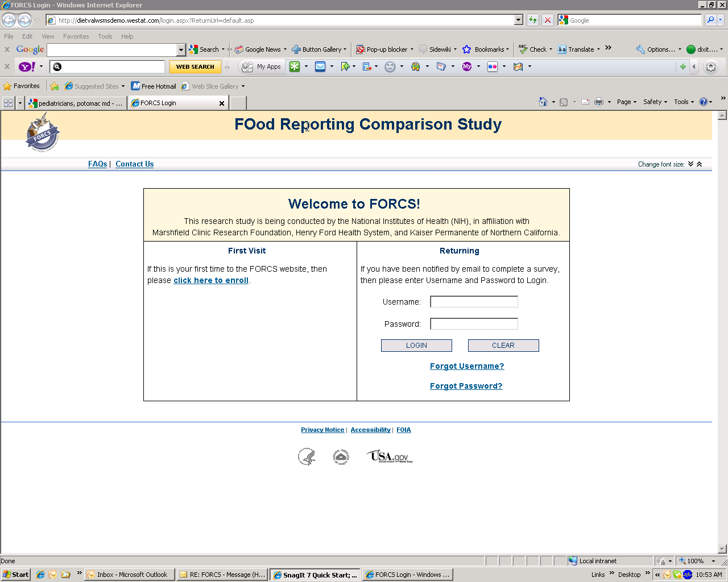728x582 pixels.
Task: Expand the address bar URL dropdown
Action: [518, 20]
